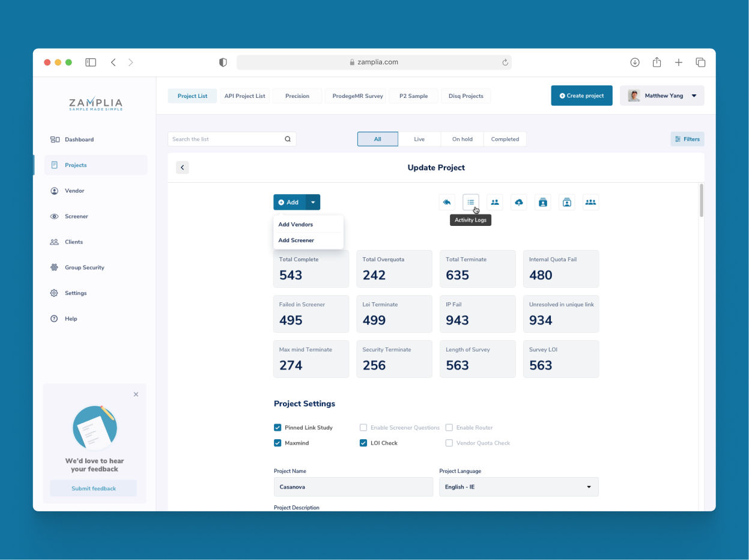
Task: Open the Project Language dropdown
Action: click(x=518, y=487)
